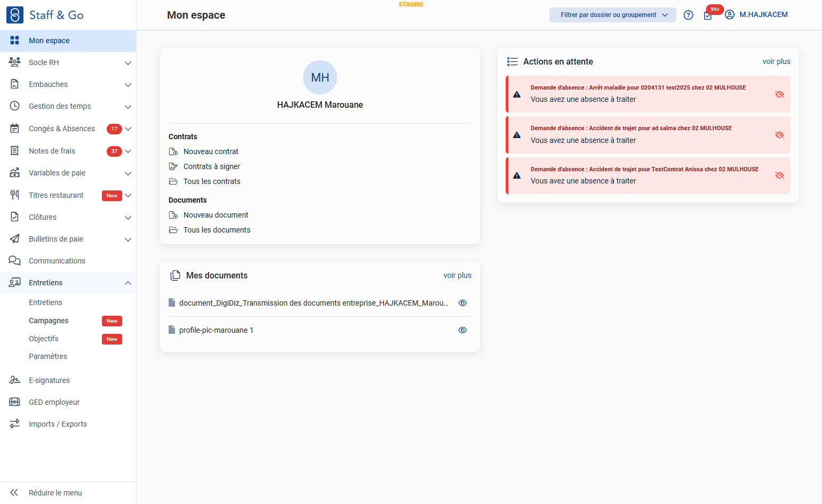Go to Mon espace in sidebar
This screenshot has height=504, width=822.
click(68, 41)
